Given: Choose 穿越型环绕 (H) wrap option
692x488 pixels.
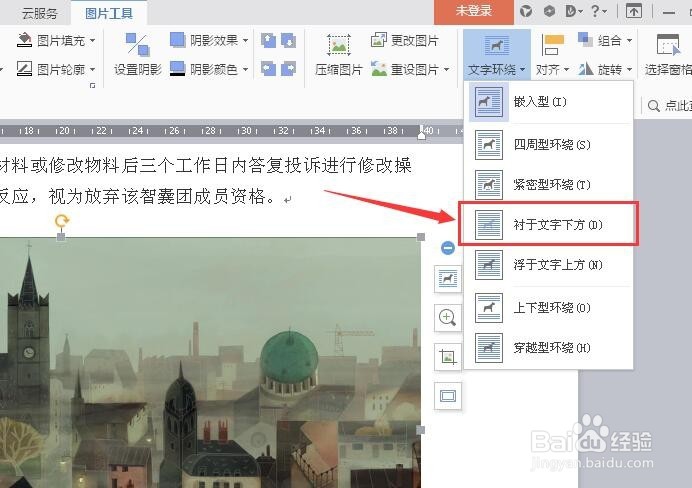Looking at the screenshot, I should pyautogui.click(x=549, y=348).
